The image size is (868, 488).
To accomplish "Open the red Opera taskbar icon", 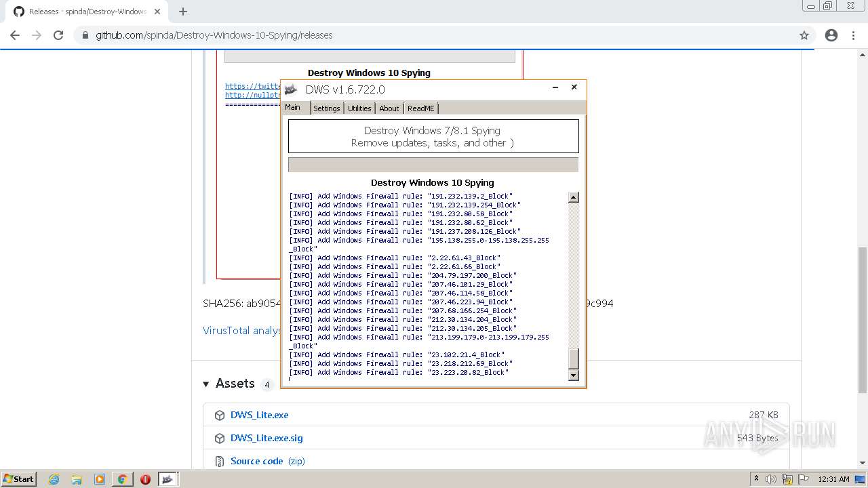I will pyautogui.click(x=145, y=479).
